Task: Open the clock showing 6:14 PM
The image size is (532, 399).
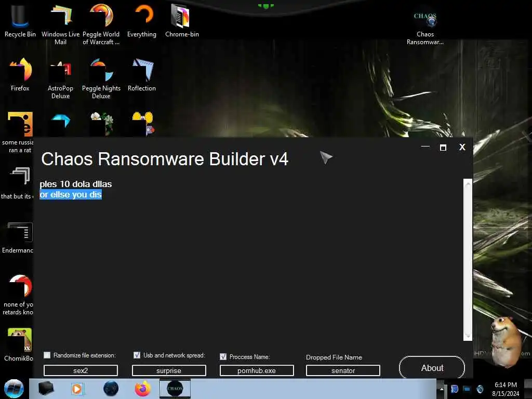Action: [x=506, y=389]
